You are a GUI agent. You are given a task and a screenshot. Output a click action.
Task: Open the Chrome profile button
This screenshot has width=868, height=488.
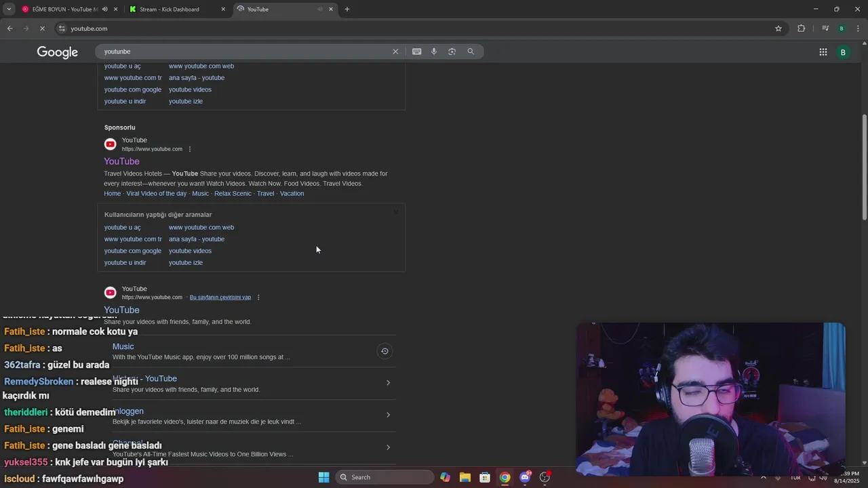pyautogui.click(x=842, y=28)
